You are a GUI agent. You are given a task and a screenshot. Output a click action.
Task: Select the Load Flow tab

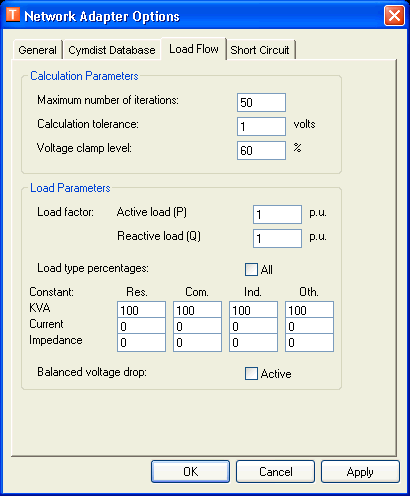(194, 49)
